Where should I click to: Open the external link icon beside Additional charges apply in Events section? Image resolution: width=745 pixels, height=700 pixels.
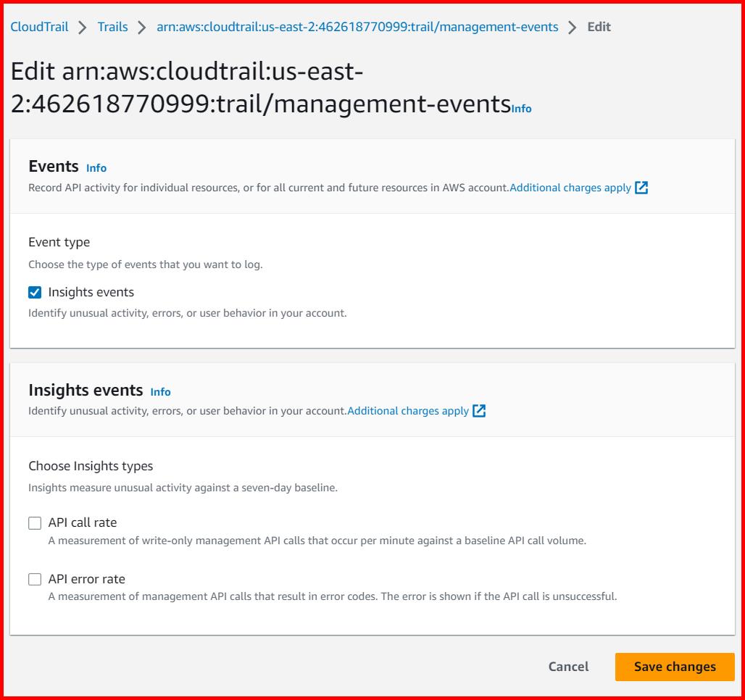(x=641, y=187)
